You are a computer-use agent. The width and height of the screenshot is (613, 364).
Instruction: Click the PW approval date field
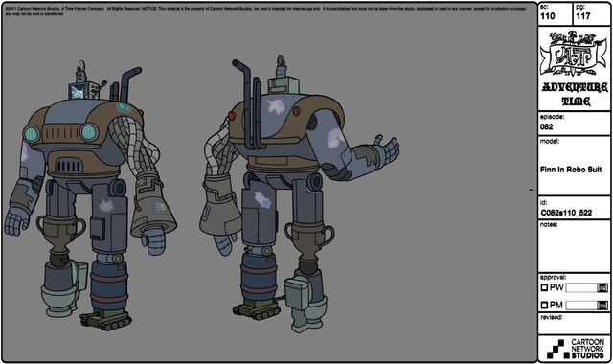(x=581, y=288)
